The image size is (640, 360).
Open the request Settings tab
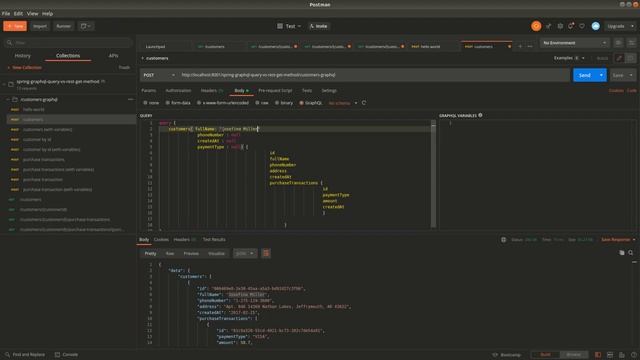(329, 91)
